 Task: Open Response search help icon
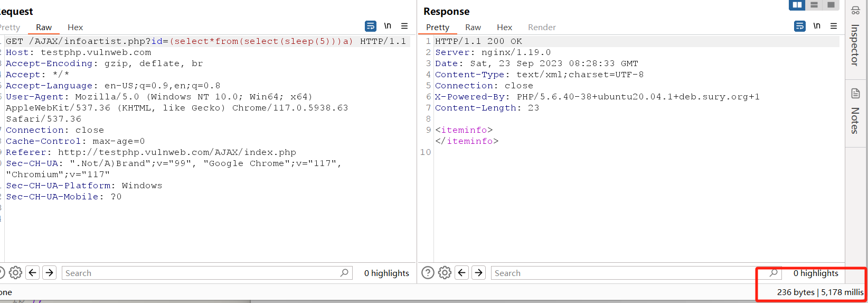428,273
